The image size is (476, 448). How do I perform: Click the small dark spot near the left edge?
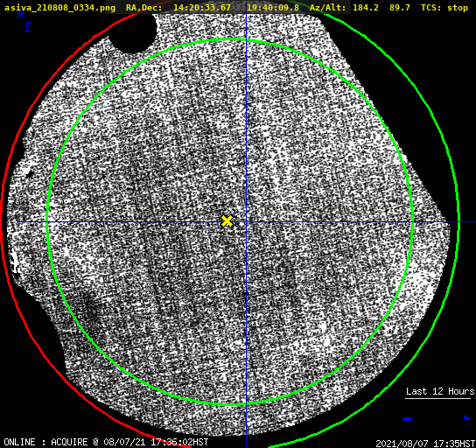pyautogui.click(x=30, y=174)
